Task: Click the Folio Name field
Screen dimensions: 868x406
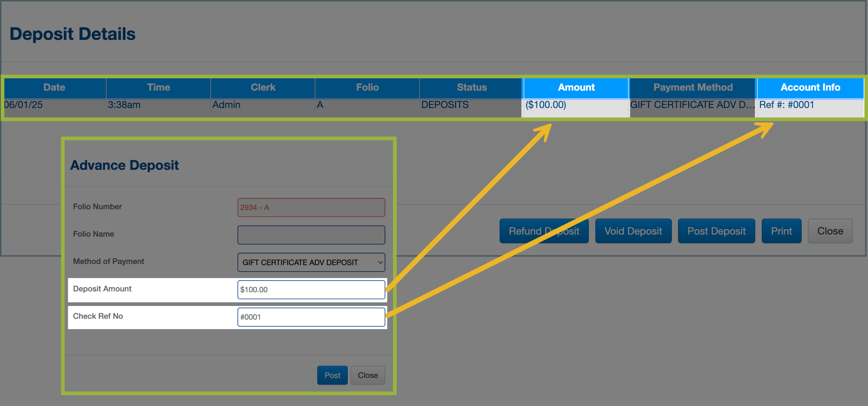Action: (311, 235)
